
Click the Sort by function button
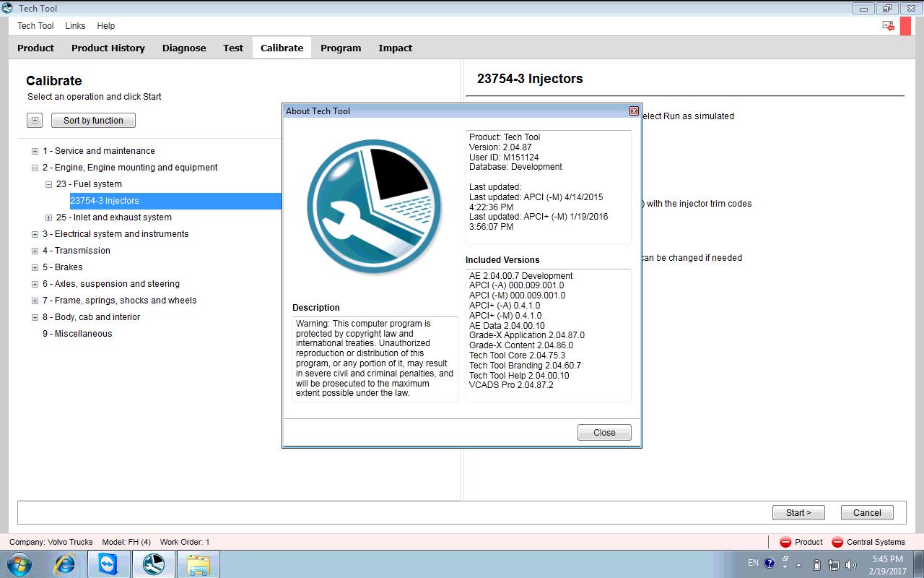pyautogui.click(x=93, y=121)
